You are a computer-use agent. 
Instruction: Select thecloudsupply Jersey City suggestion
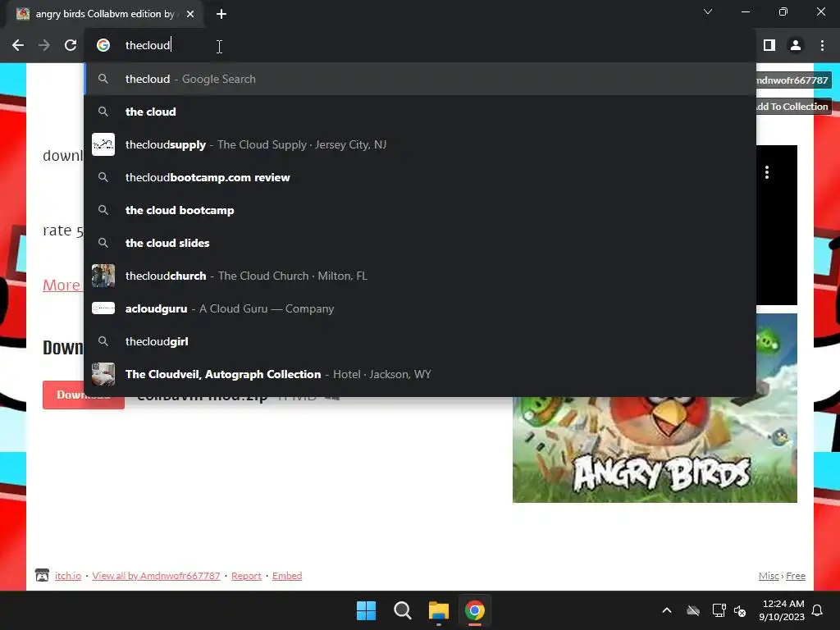420,144
